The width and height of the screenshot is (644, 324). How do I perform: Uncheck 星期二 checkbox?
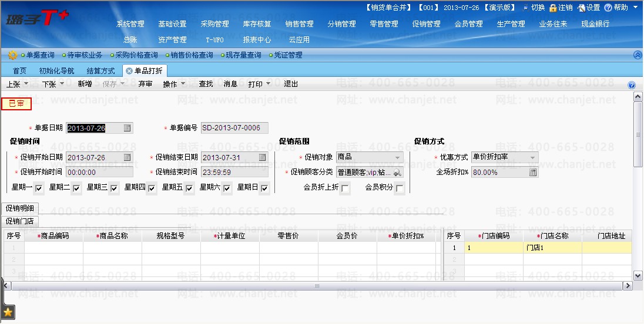click(76, 188)
